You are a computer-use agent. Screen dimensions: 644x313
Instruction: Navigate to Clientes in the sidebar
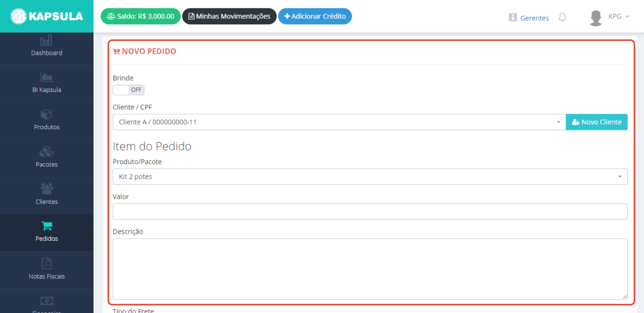(x=47, y=196)
